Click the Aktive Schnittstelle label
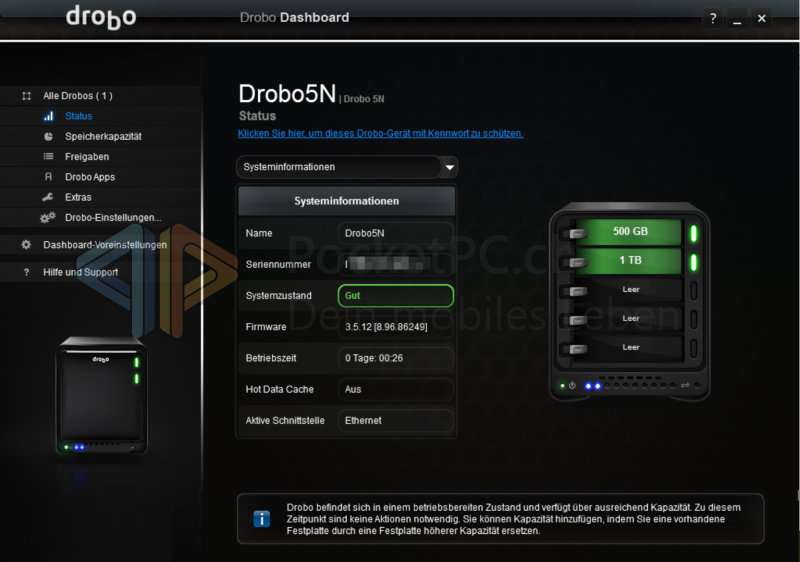800x562 pixels. point(285,420)
